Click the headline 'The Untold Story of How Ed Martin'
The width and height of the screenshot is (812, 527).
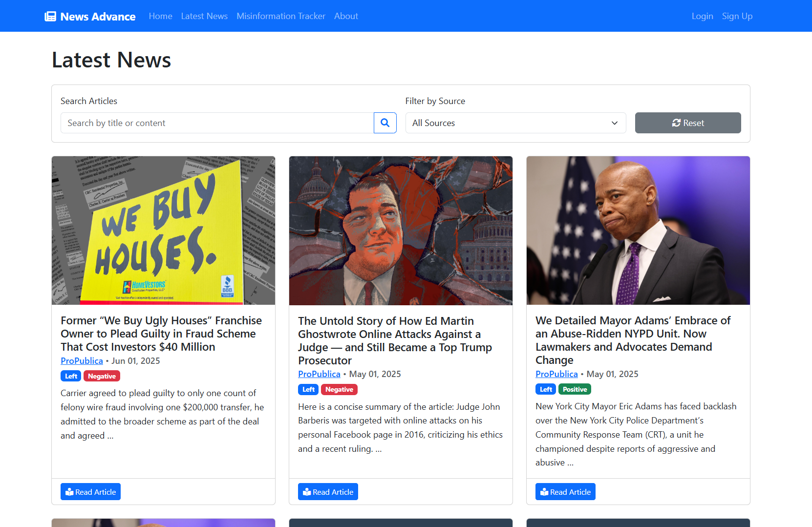tap(395, 340)
